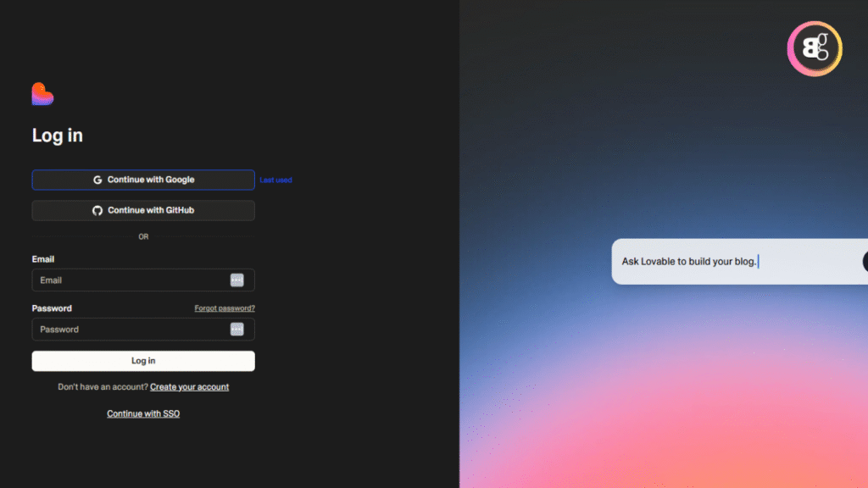Click Create your account
The height and width of the screenshot is (488, 868).
pyautogui.click(x=189, y=386)
